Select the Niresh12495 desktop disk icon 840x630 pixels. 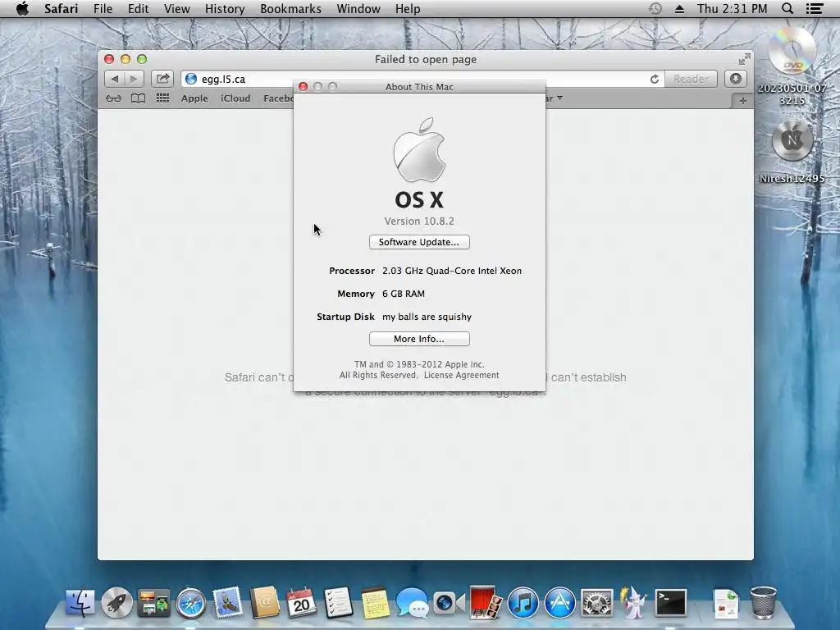[x=792, y=142]
